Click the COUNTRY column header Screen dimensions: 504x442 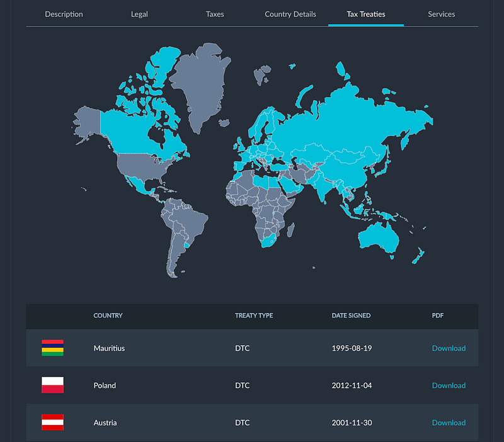[108, 315]
